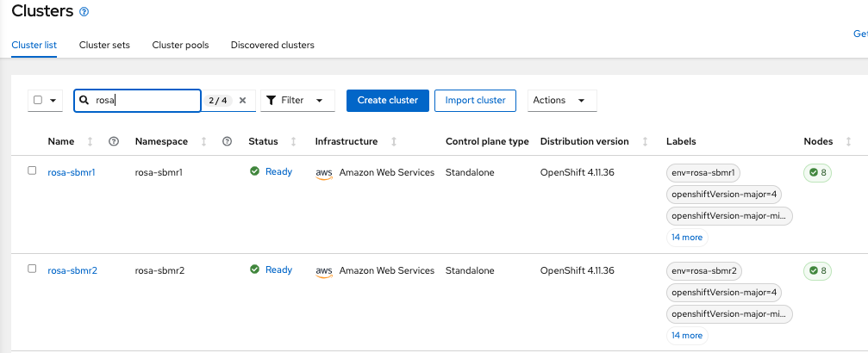The image size is (868, 353).
Task: Expand 14 more labels for rosa-sbmr1
Action: tap(686, 237)
